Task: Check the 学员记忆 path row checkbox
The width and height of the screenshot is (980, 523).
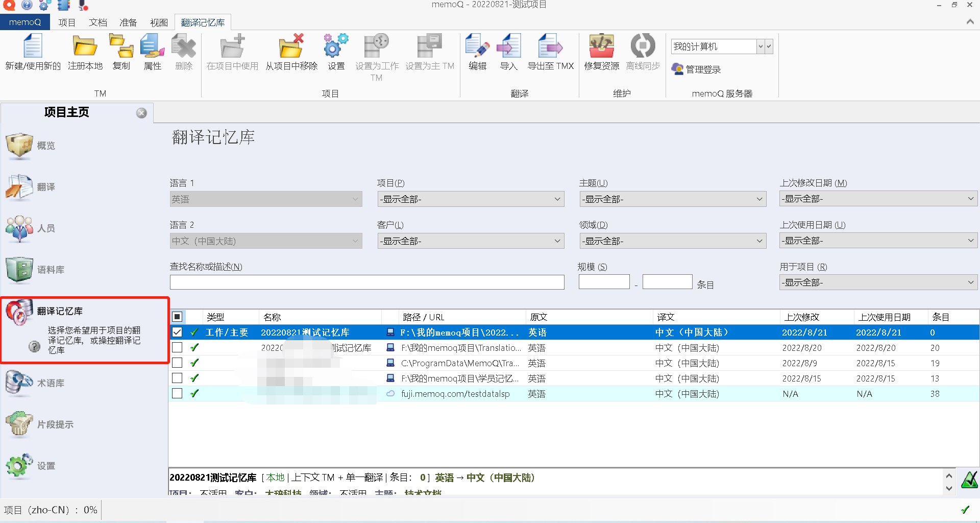Action: pyautogui.click(x=177, y=378)
